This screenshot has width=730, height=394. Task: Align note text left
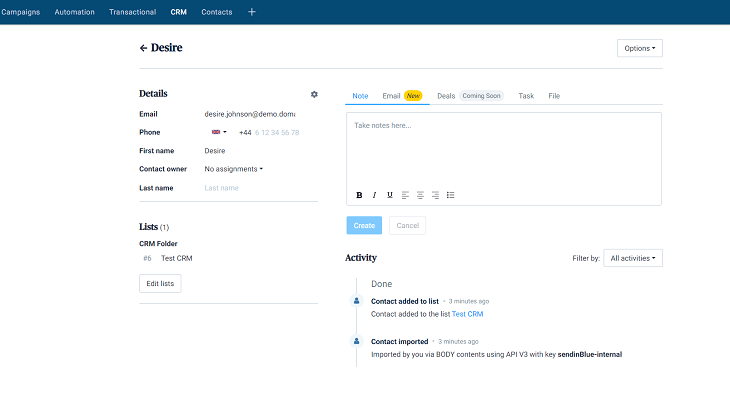click(x=405, y=195)
